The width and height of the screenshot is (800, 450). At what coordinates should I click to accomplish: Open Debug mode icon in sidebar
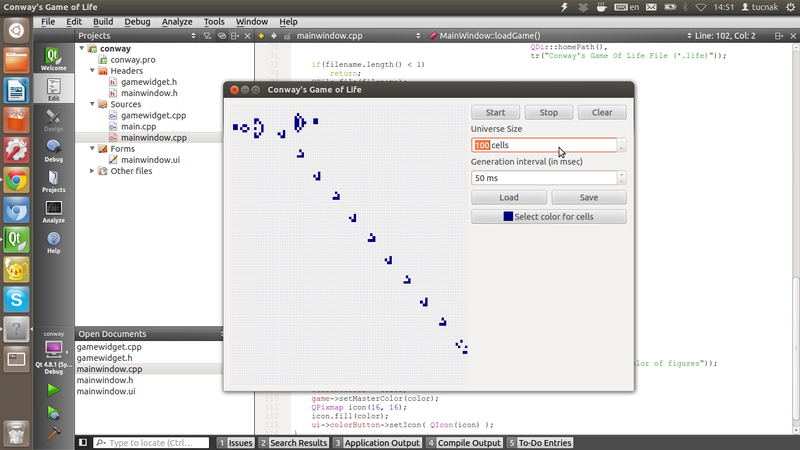click(54, 151)
